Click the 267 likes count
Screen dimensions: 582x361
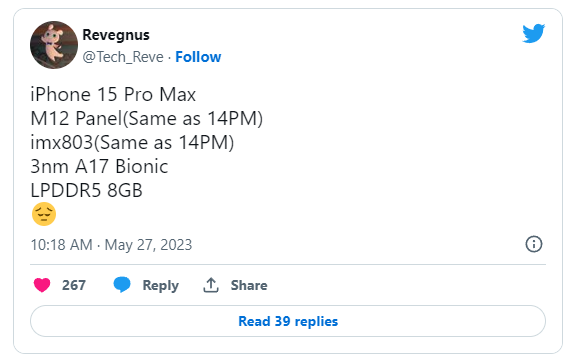coord(74,285)
